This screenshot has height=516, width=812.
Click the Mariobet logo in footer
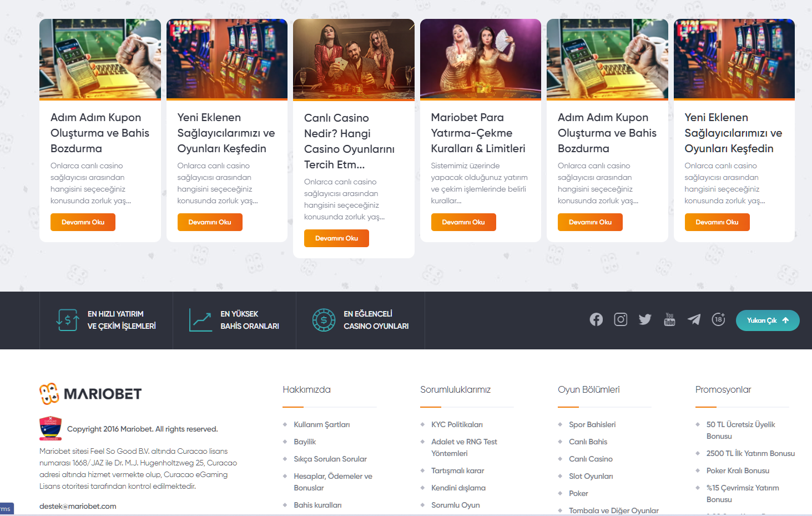(x=90, y=394)
